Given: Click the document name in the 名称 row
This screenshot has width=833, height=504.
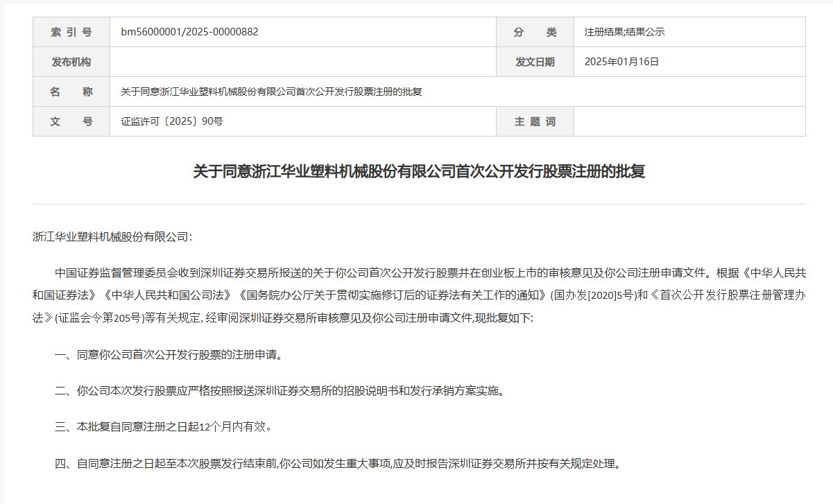Looking at the screenshot, I should pyautogui.click(x=271, y=92).
